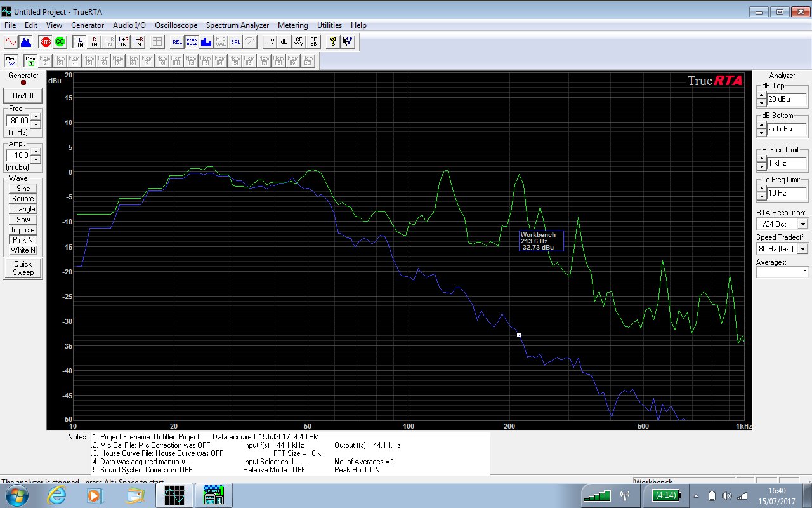Toggle the generator On/Off button
This screenshot has width=812, height=508.
pos(23,95)
